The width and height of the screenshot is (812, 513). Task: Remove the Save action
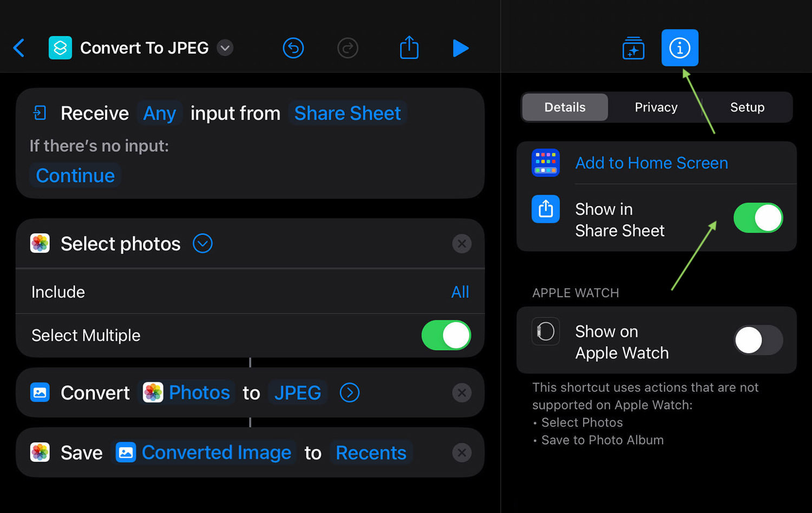coord(462,452)
